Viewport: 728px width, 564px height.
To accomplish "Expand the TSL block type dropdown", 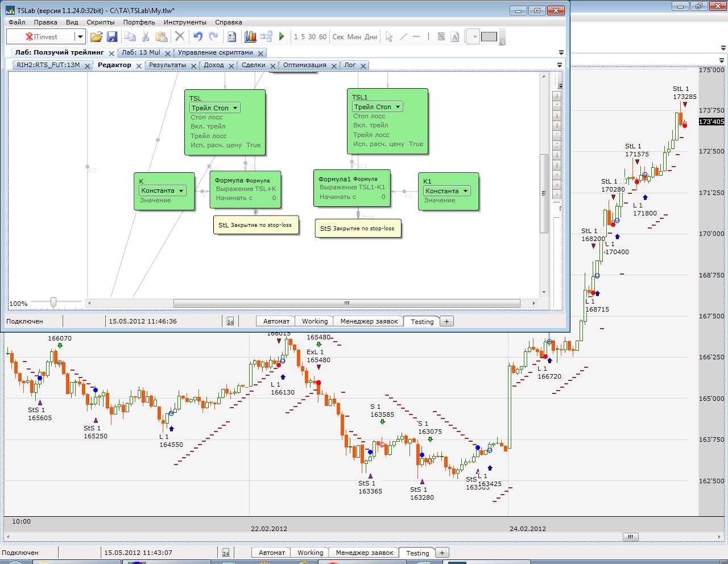I will pos(235,108).
